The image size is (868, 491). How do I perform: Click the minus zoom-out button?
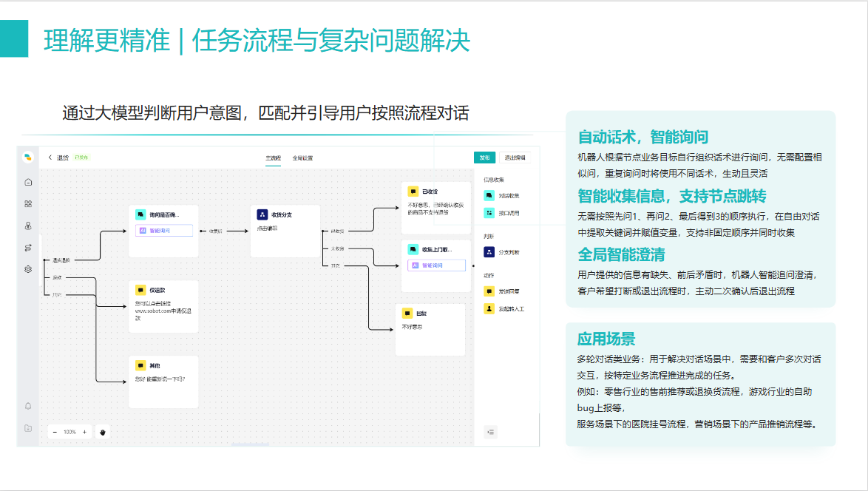click(x=55, y=433)
